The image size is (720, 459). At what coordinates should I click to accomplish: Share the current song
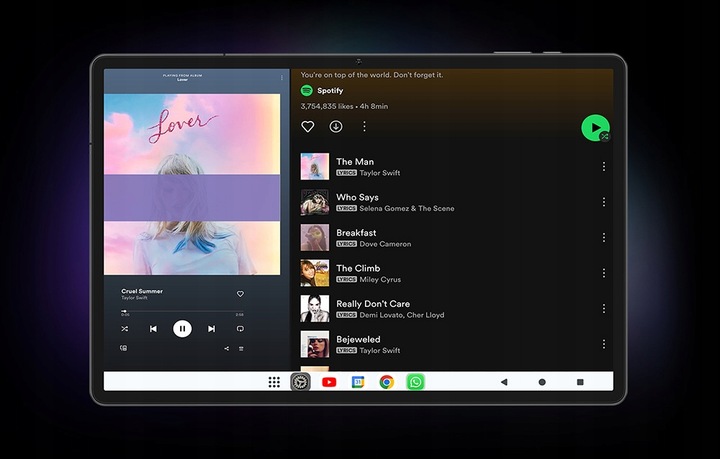pyautogui.click(x=226, y=348)
